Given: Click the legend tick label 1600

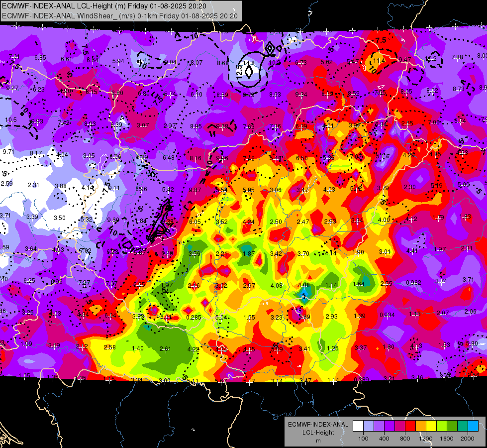Looking at the screenshot, I should 446,439.
